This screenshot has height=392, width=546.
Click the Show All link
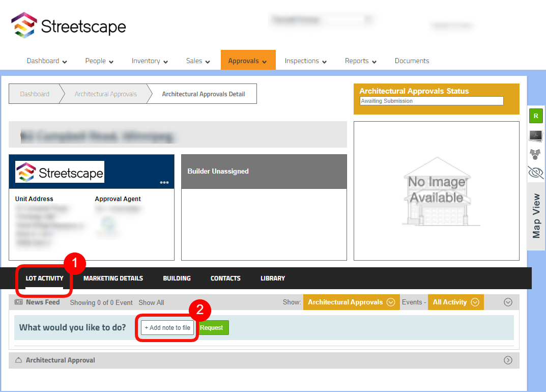coord(151,302)
